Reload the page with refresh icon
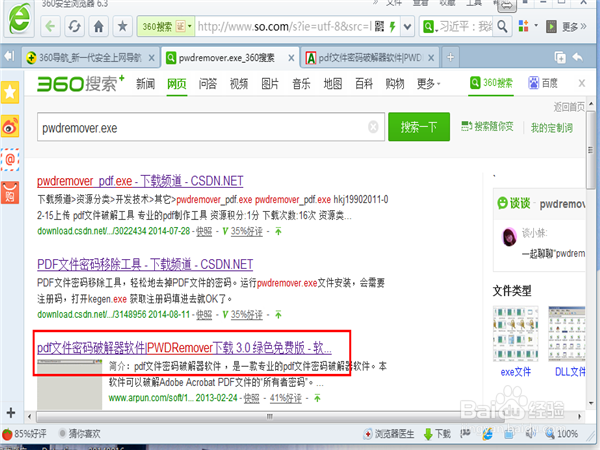Image resolution: width=600 pixels, height=450 pixels. pyautogui.click(x=74, y=26)
